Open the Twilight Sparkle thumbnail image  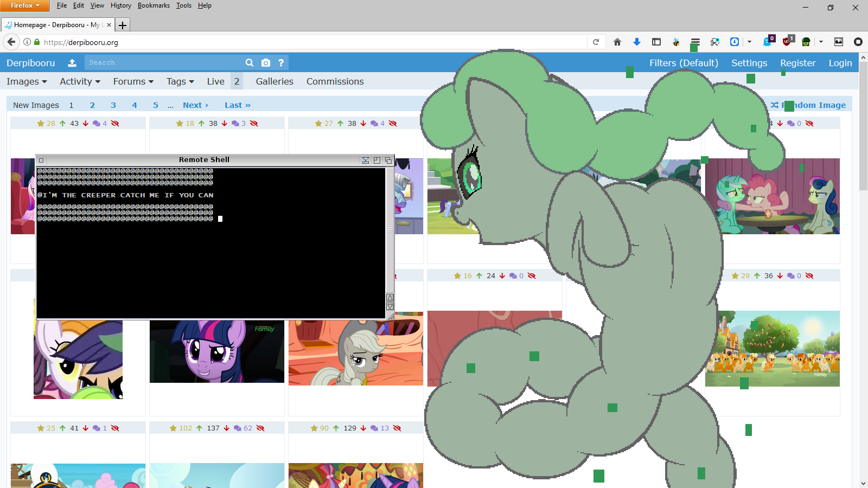tap(217, 351)
